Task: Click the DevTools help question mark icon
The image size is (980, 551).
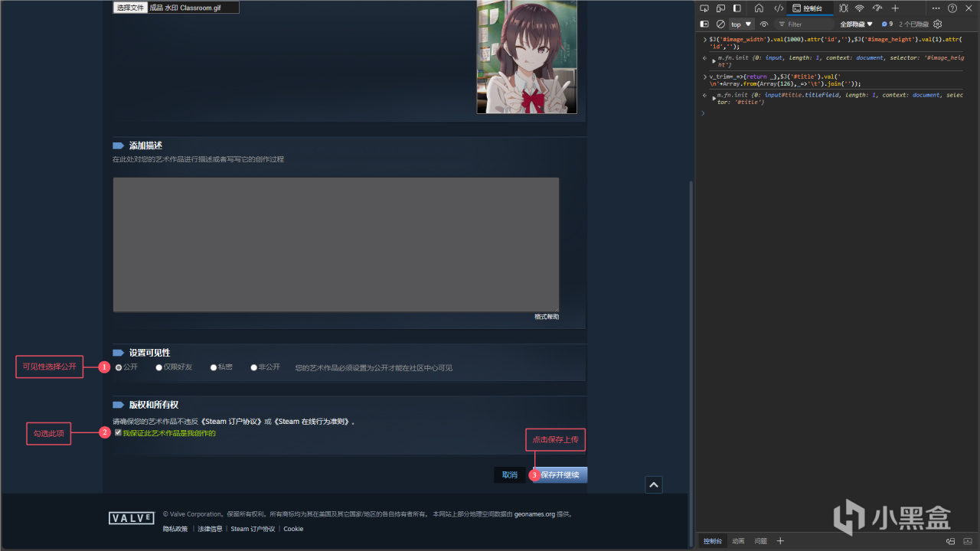Action: pyautogui.click(x=952, y=8)
